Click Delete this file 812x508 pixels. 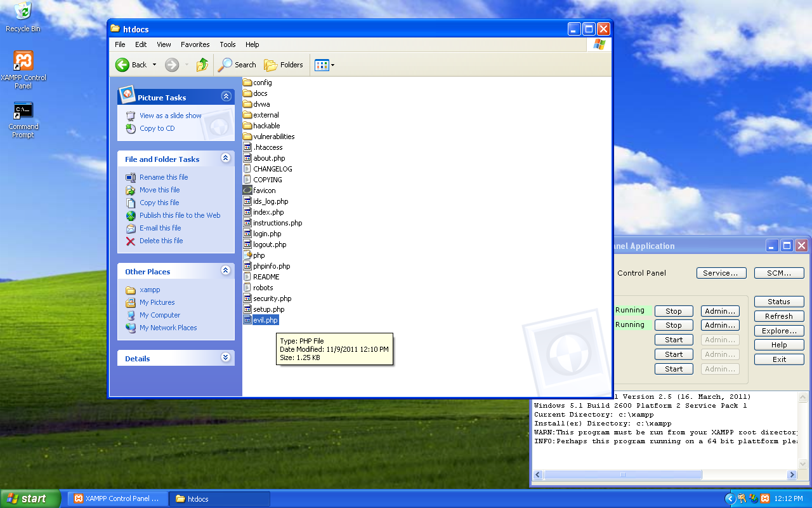[161, 241]
